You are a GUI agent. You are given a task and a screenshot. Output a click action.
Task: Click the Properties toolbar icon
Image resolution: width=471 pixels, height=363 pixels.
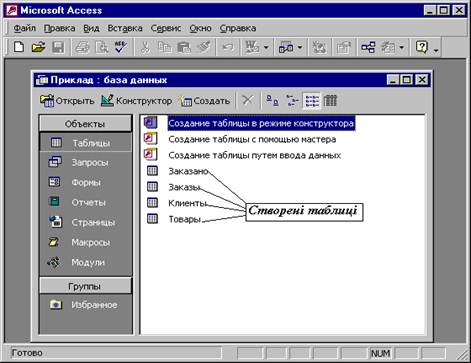[x=343, y=47]
